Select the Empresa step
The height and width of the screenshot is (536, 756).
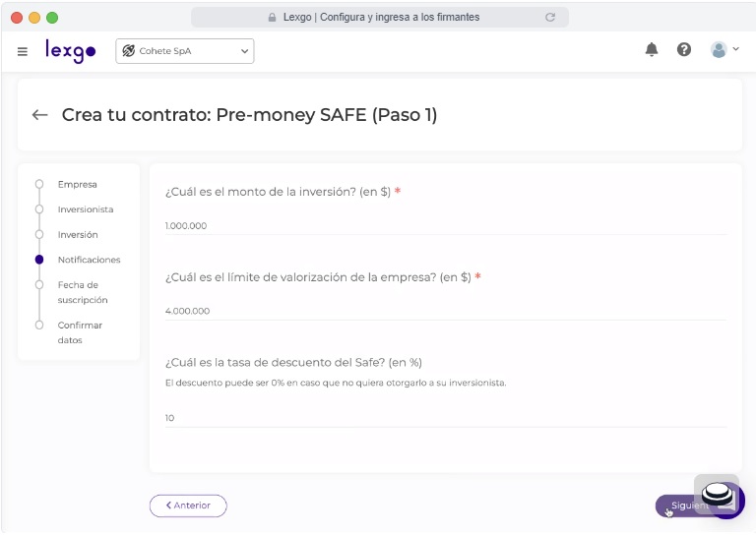[77, 184]
